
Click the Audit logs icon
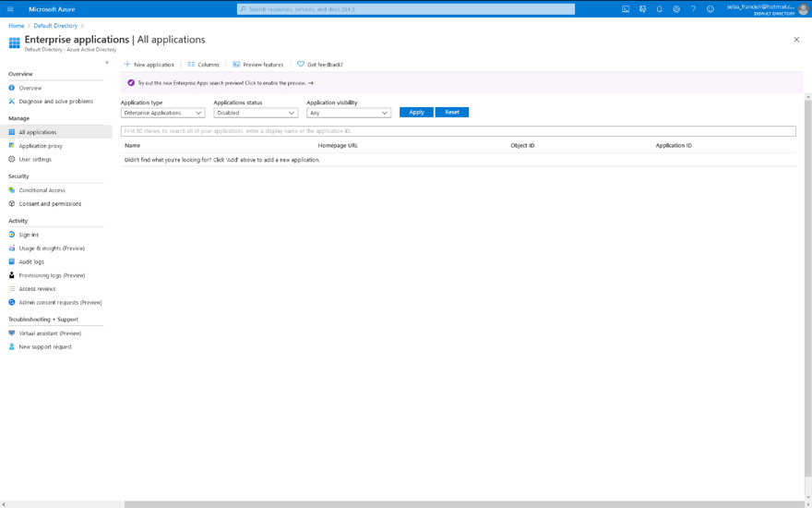pos(12,261)
